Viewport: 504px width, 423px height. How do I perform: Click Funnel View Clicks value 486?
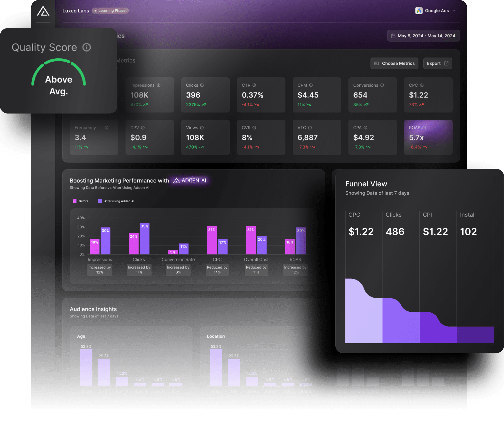coord(395,232)
